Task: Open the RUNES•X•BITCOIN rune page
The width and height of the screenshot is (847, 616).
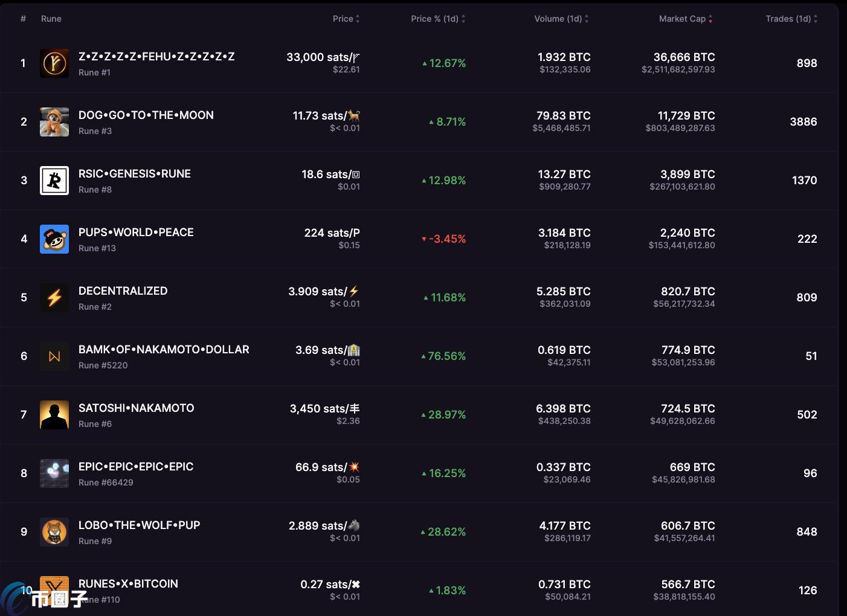Action: point(128,584)
